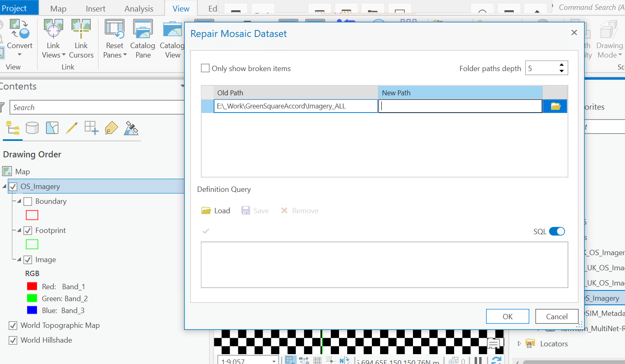Select List By Data Source icon
This screenshot has height=364, width=625.
pyautogui.click(x=32, y=128)
